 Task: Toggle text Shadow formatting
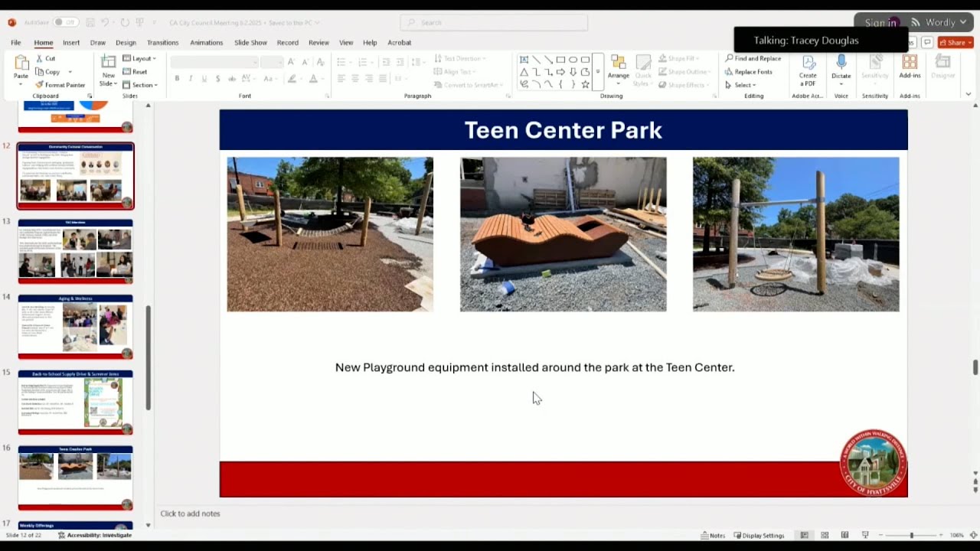pyautogui.click(x=218, y=78)
